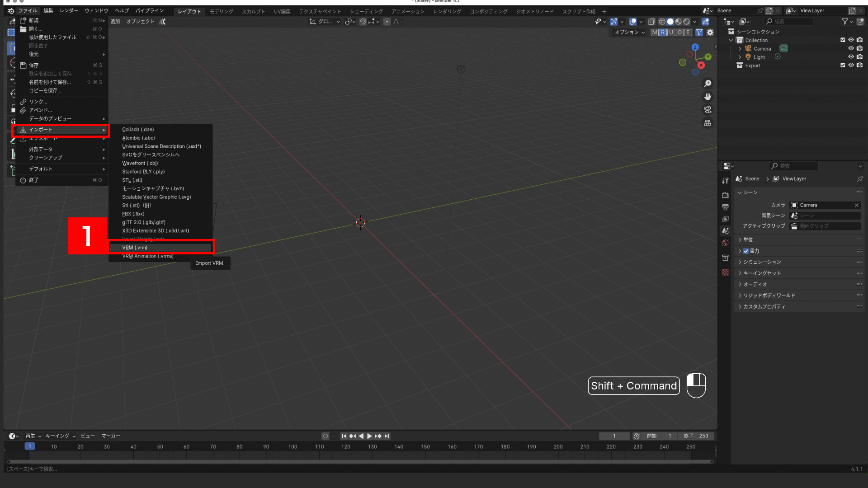Viewport: 868px width, 488px height.
Task: Switch to the シェーディング workspace tab
Action: point(366,11)
